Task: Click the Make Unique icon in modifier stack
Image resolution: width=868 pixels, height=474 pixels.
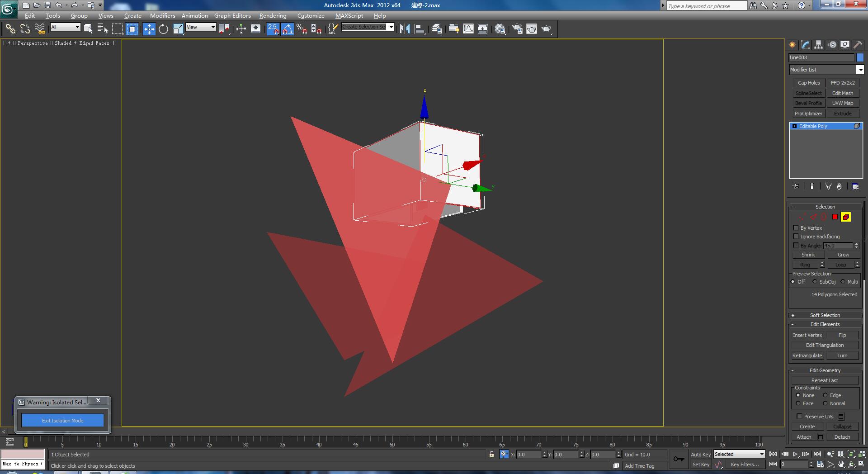Action: tap(828, 186)
